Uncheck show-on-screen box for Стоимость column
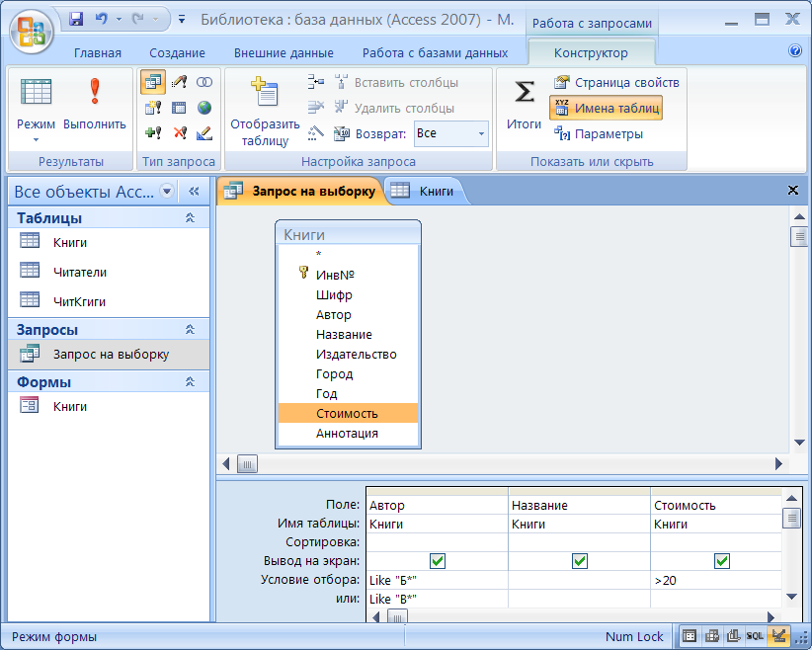 (722, 561)
